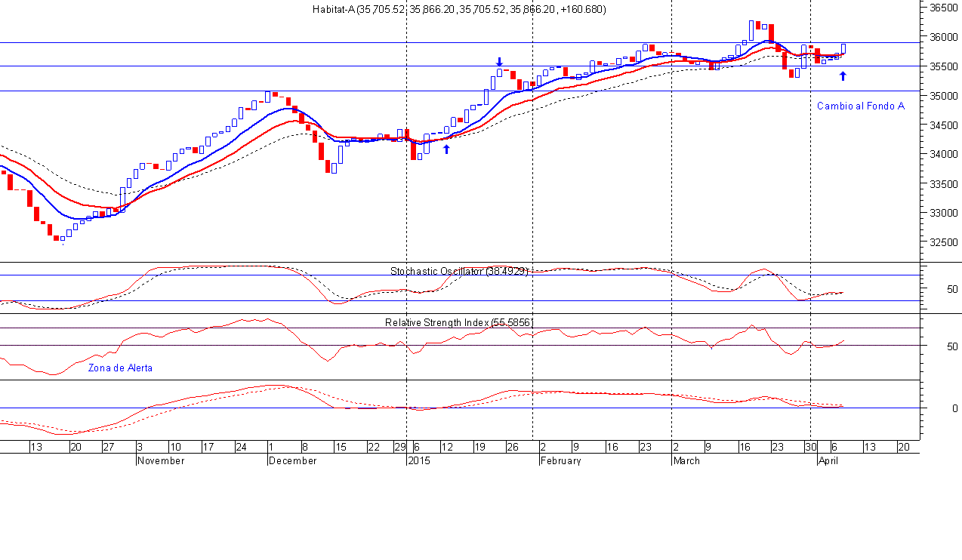Viewport: 962px width, 560px height.
Task: Click the February month label
Action: coord(560,460)
